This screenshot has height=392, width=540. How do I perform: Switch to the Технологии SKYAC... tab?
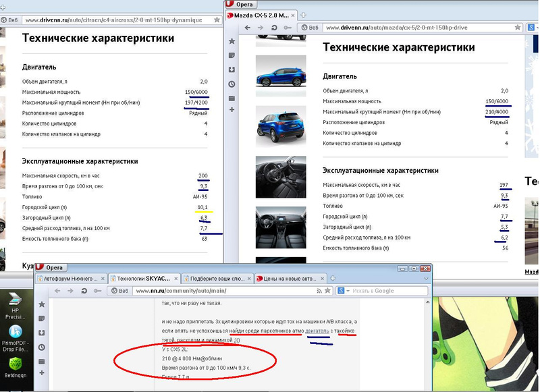143,279
